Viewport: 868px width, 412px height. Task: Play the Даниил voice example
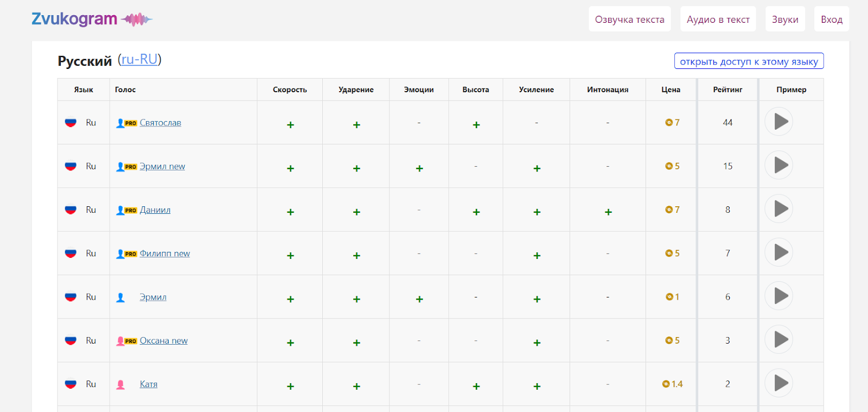coord(779,208)
